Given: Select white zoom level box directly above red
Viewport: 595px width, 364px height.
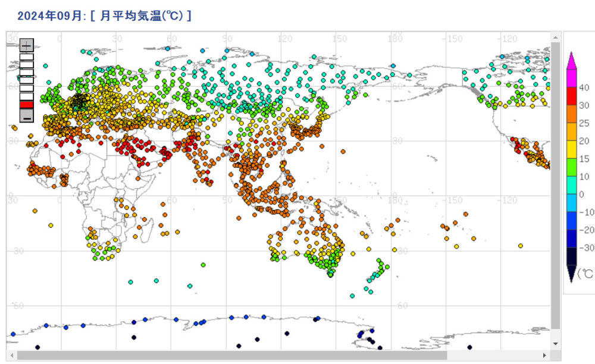Looking at the screenshot, I should [x=26, y=96].
